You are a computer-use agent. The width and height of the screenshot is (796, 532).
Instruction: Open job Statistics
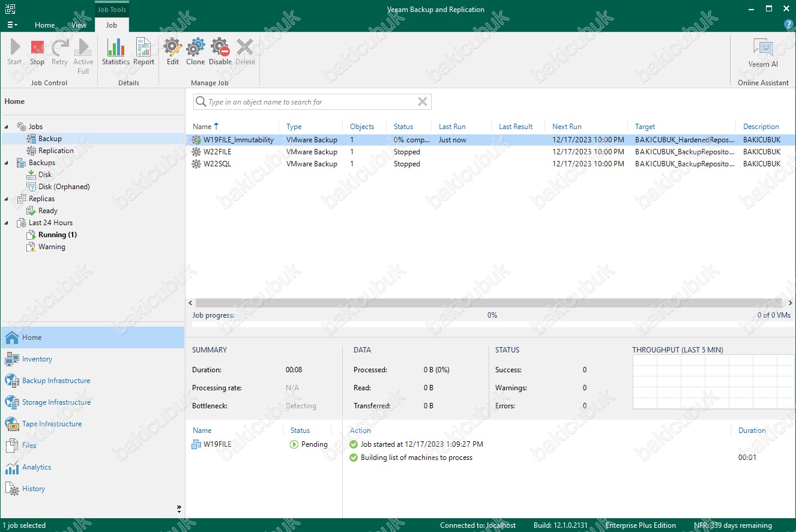point(115,52)
